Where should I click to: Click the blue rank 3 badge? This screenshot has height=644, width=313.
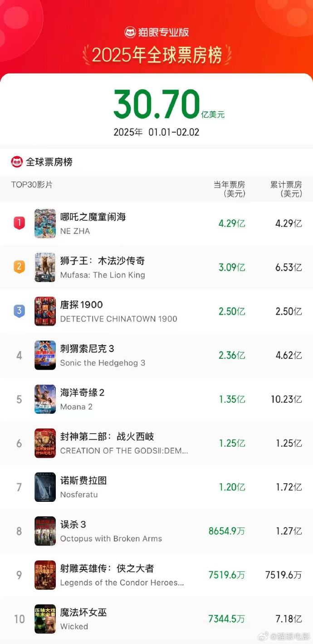point(19,311)
